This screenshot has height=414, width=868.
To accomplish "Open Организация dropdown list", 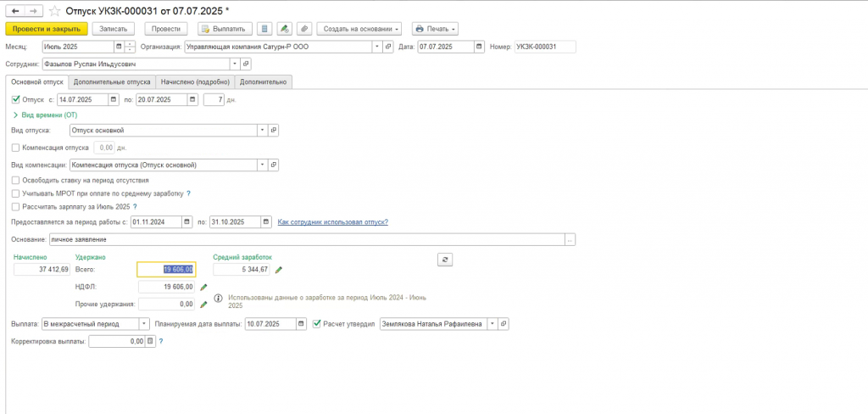I will point(377,48).
